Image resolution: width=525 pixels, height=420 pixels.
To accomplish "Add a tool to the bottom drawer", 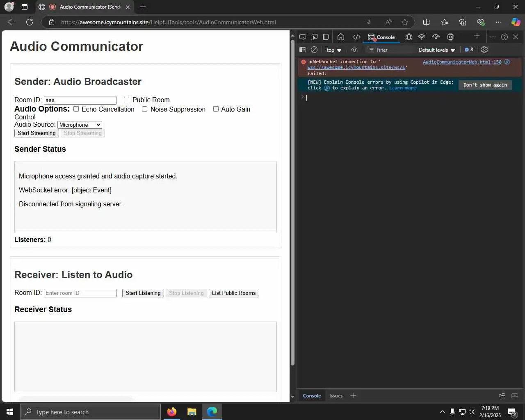I will [353, 395].
